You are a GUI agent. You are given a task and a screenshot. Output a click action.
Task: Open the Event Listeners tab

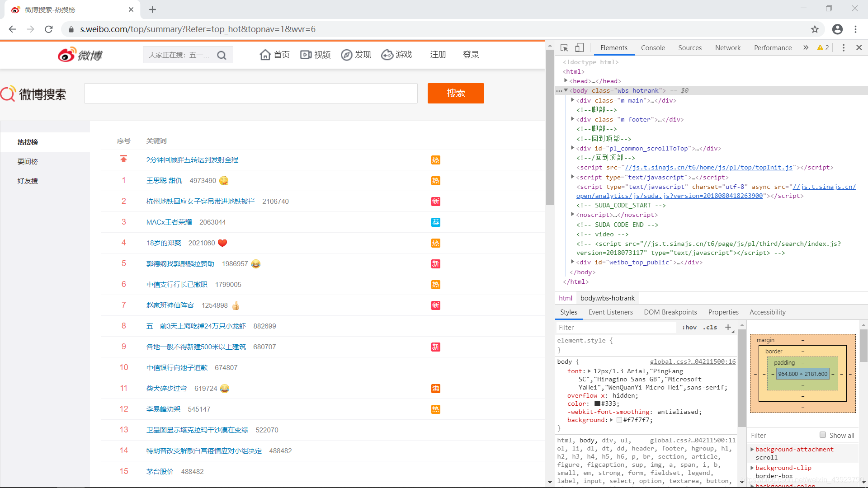click(x=610, y=312)
